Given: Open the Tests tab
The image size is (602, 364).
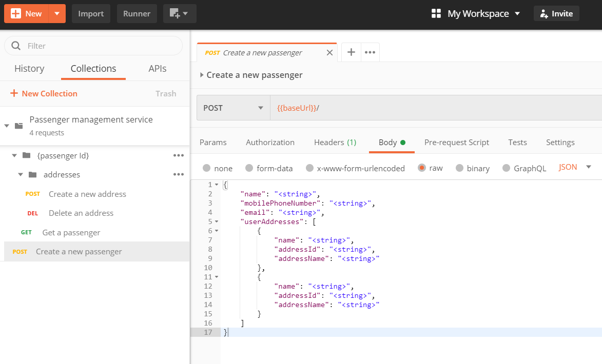Looking at the screenshot, I should pyautogui.click(x=517, y=143).
